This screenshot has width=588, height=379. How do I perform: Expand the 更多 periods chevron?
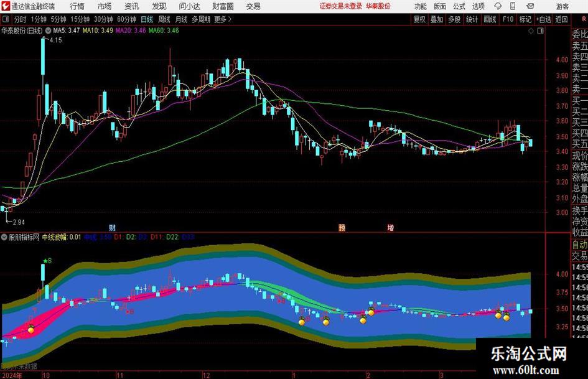[x=230, y=19]
